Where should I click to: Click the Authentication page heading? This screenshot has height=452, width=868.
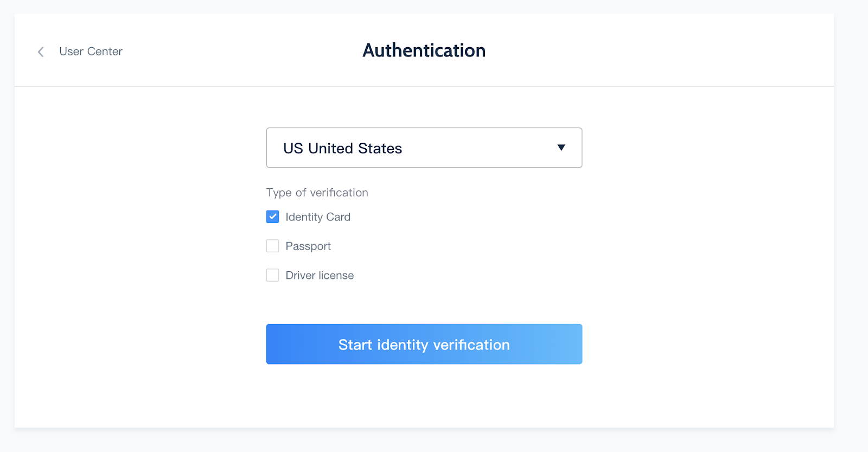tap(424, 50)
